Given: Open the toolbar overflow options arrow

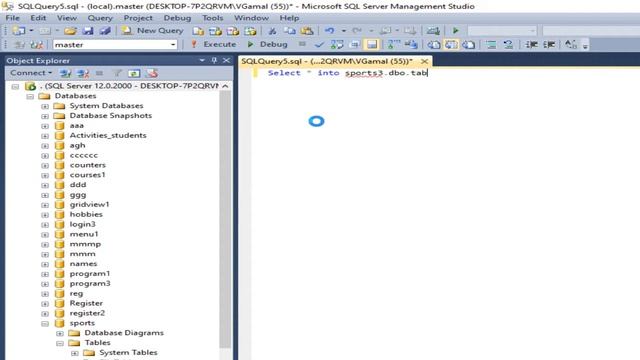Looking at the screenshot, I should tap(585, 46).
